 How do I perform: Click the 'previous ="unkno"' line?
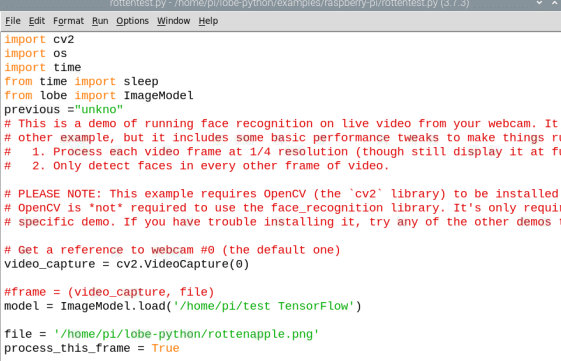(64, 109)
